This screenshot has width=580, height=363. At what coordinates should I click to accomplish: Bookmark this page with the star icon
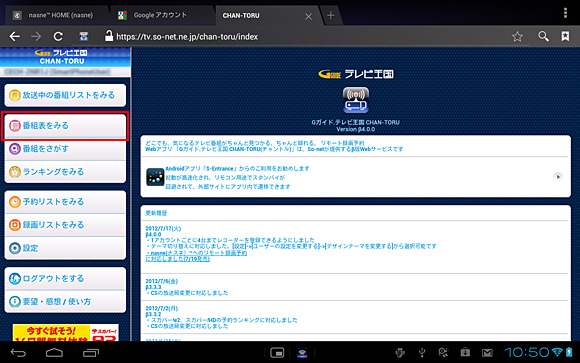pos(517,36)
